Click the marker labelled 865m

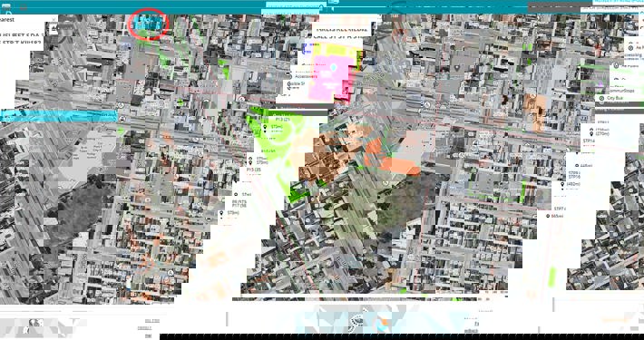[x=548, y=216]
